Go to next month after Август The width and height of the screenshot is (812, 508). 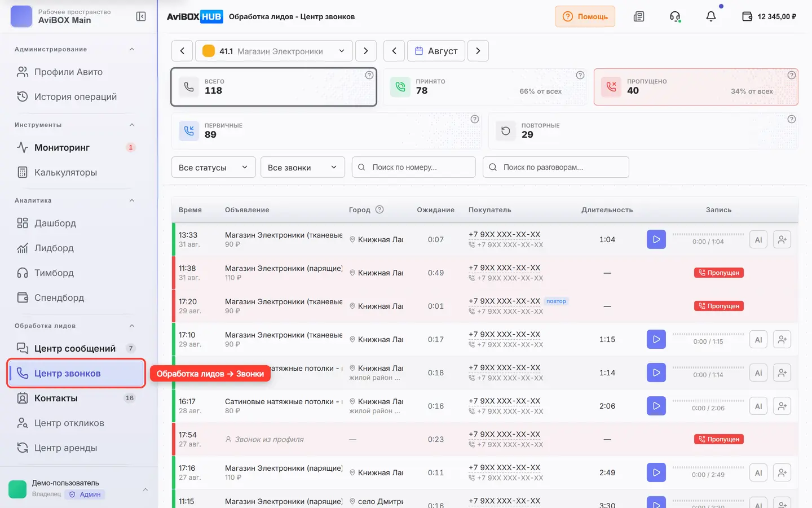tap(478, 51)
